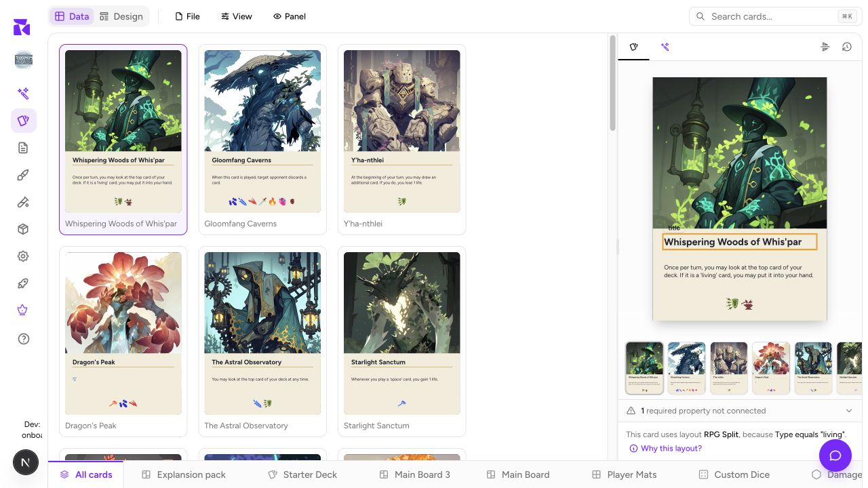Pick the Dragon's Peak thumbnail in the preview strip
868x488 pixels.
[x=771, y=368]
